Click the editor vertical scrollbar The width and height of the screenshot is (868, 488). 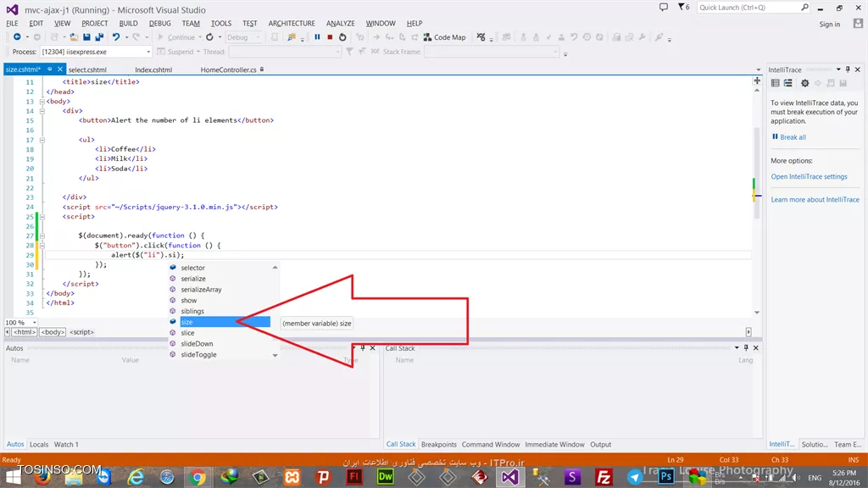click(x=757, y=173)
